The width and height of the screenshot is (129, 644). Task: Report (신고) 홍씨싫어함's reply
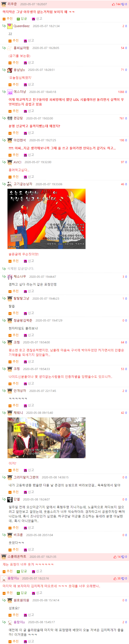(29, 63)
